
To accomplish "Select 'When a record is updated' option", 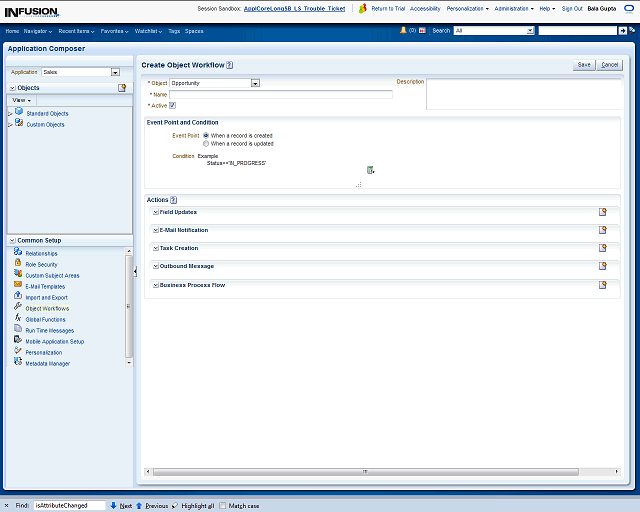I will pos(206,143).
